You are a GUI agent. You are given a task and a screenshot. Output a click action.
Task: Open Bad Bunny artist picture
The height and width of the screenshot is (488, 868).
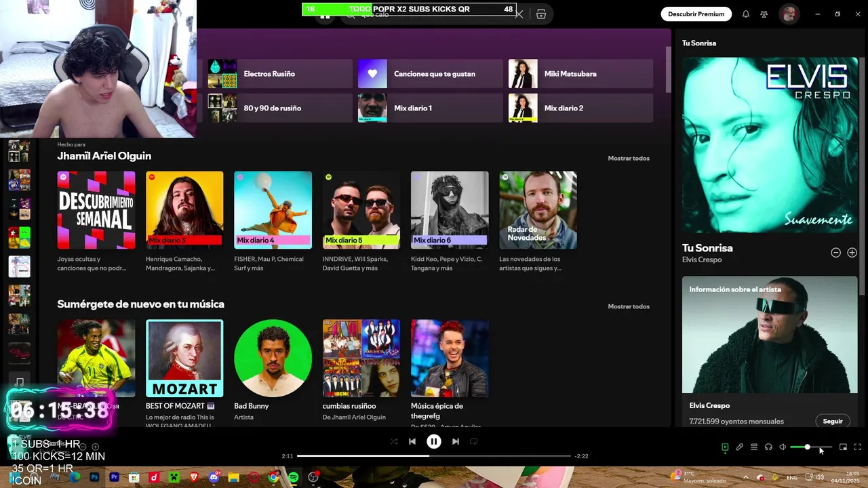[x=273, y=359]
